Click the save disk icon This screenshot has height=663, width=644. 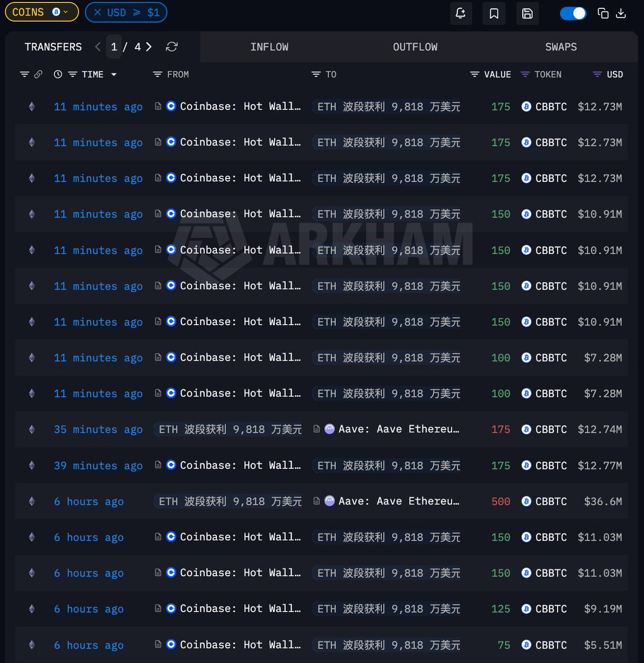(527, 13)
